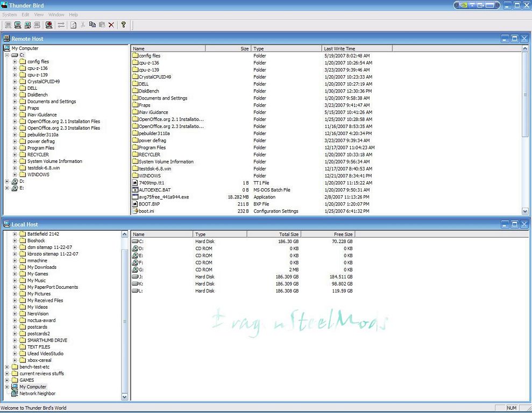Collapse the C: drive node in Remote Host
The image size is (532, 413).
click(7, 55)
